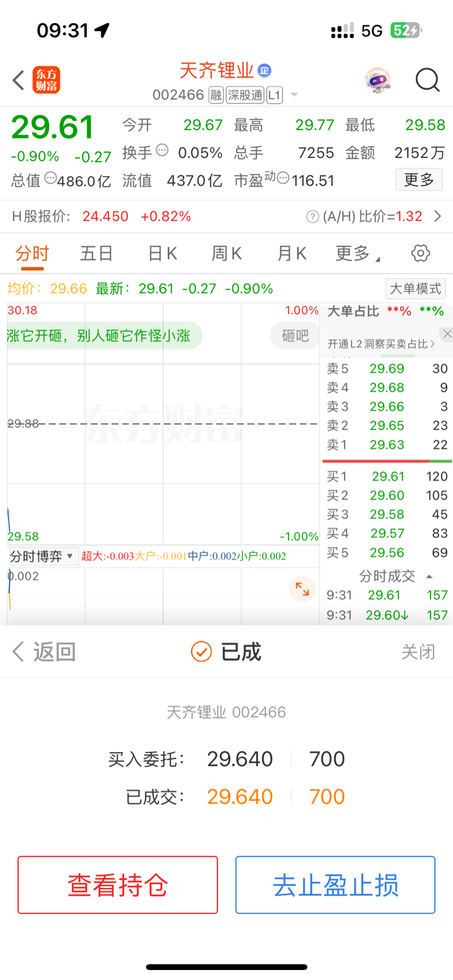Open the 分时博弈 indicator dropdown
453x980 pixels.
click(43, 556)
